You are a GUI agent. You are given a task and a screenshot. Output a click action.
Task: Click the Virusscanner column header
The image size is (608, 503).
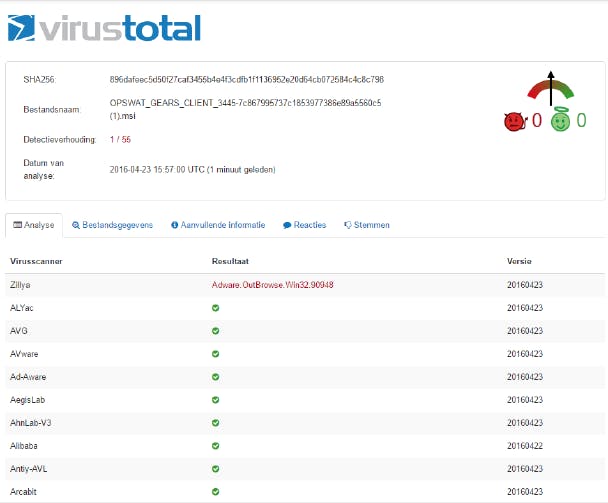(36, 261)
